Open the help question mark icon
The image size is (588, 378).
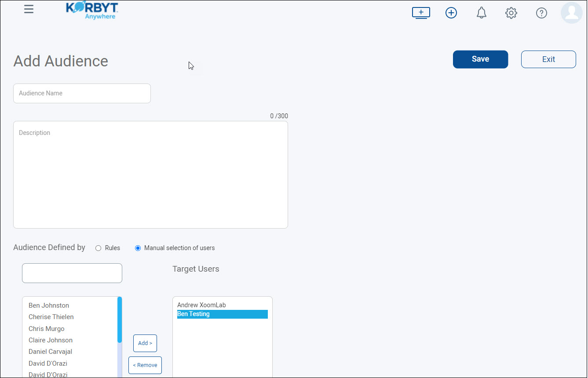point(541,13)
